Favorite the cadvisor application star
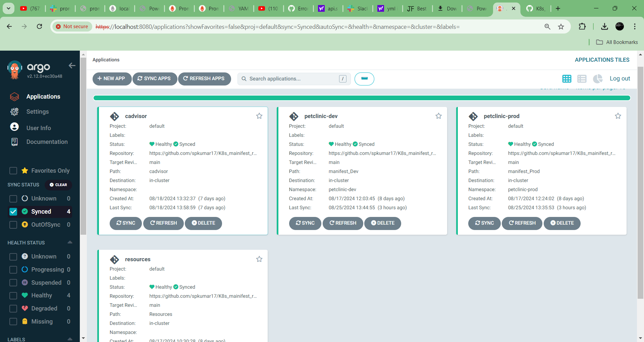644x342 pixels. [x=259, y=116]
